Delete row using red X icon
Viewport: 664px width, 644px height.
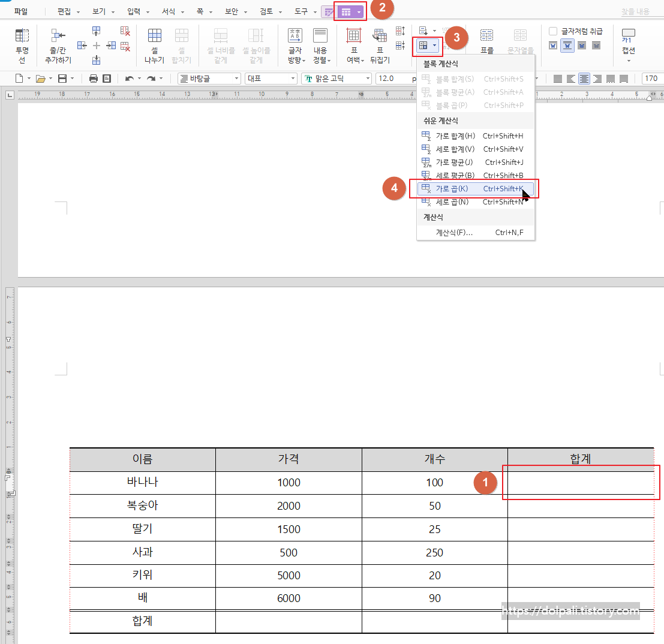(125, 46)
